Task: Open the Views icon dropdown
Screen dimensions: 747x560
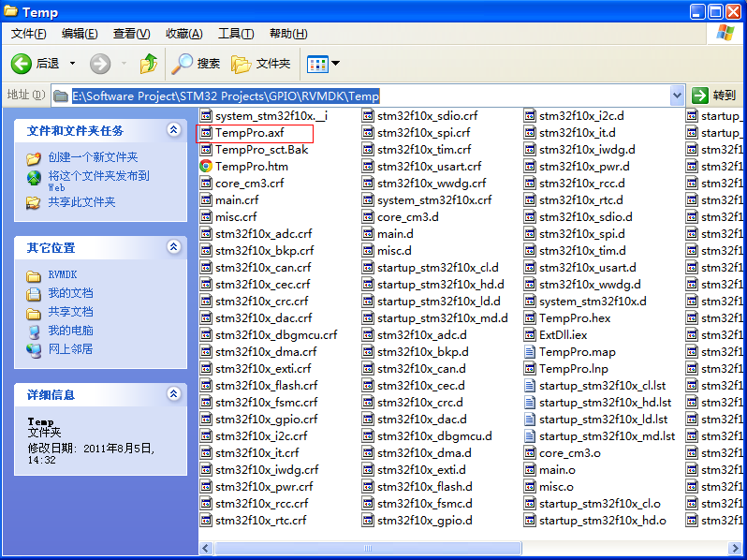Action: coord(324,64)
